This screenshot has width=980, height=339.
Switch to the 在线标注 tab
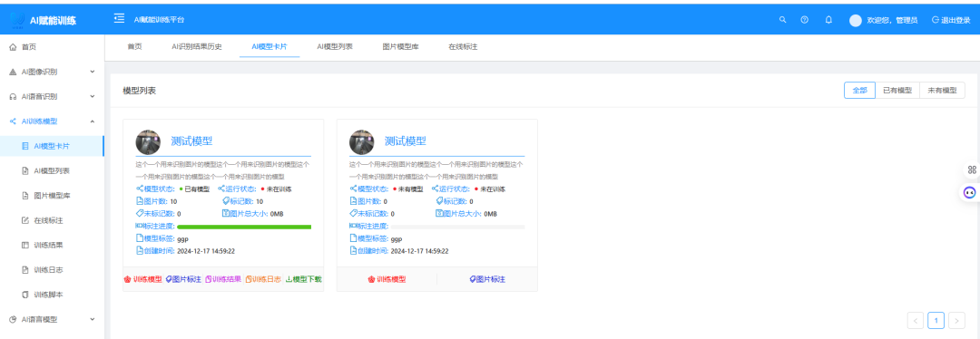[463, 47]
